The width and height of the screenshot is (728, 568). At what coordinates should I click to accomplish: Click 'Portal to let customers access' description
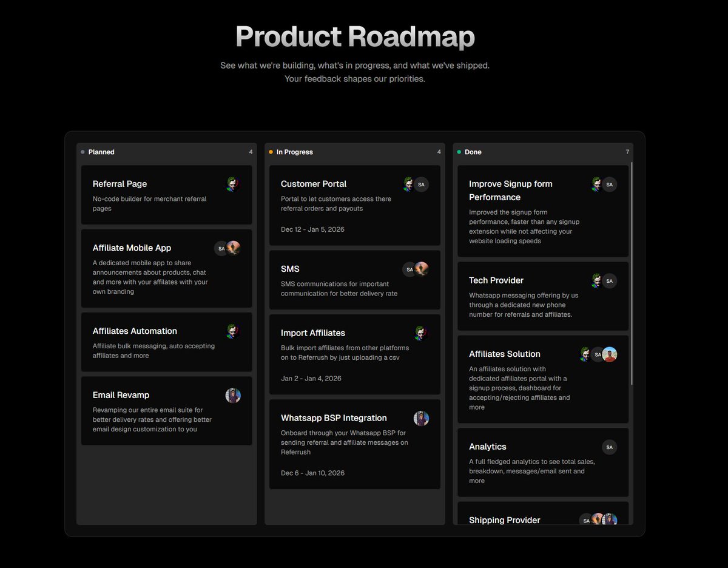pos(336,204)
